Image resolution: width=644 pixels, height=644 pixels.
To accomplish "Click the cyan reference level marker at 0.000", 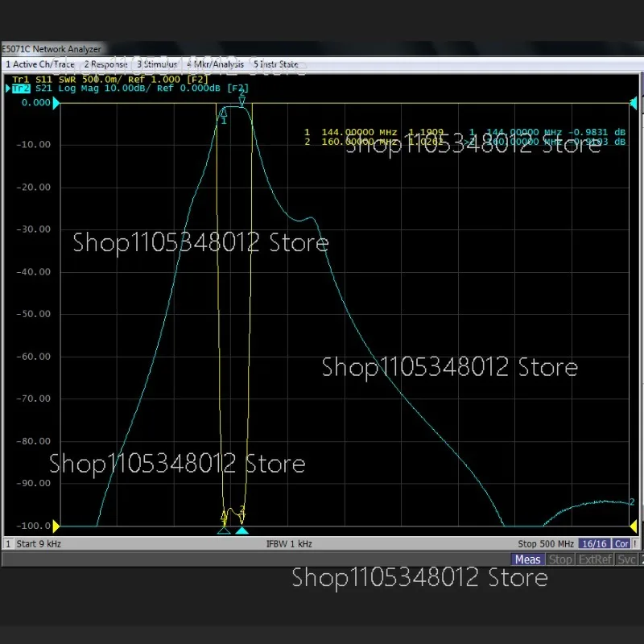I will click(x=56, y=103).
